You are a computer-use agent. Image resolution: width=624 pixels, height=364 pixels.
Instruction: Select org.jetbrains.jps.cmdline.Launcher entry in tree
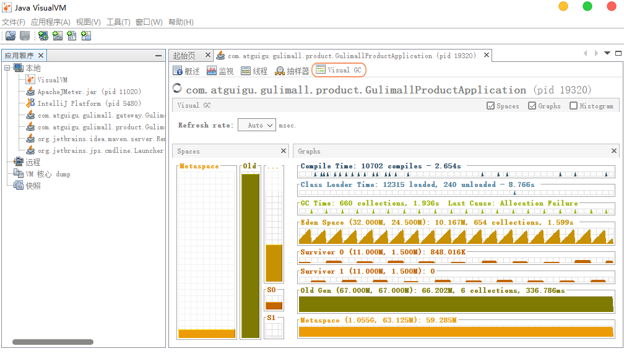tap(101, 151)
